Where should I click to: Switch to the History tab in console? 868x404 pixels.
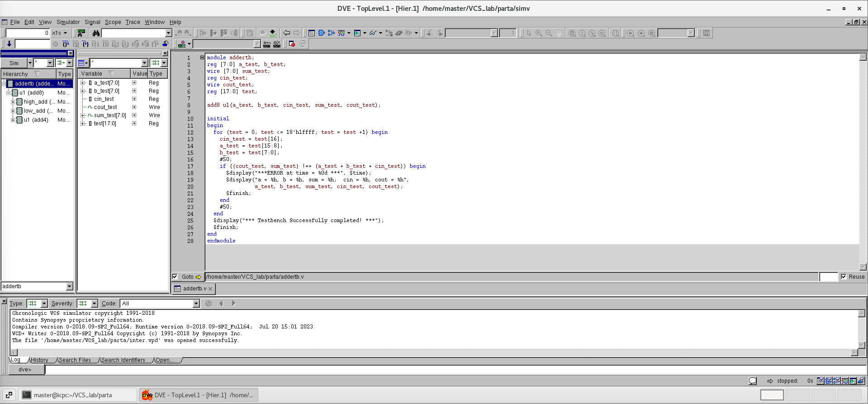39,360
